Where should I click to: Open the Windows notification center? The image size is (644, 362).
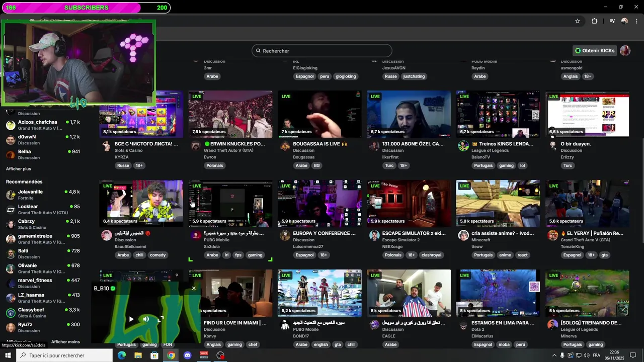(633, 355)
